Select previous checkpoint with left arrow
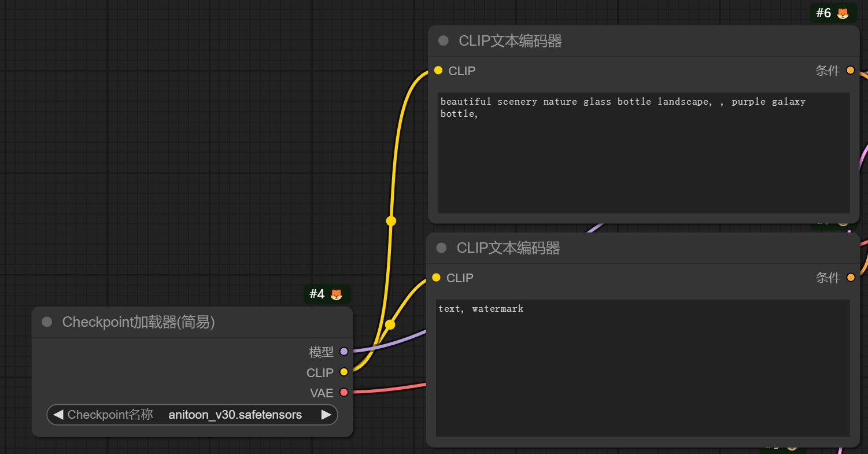This screenshot has height=454, width=868. click(x=58, y=414)
